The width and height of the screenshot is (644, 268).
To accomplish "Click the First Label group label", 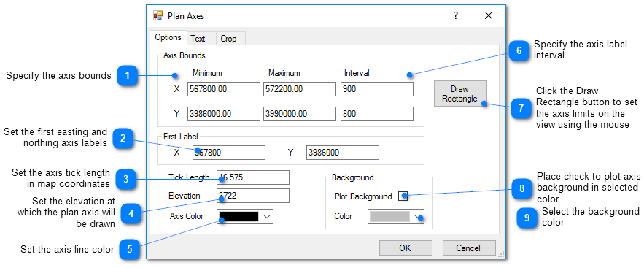I will pyautogui.click(x=181, y=136).
